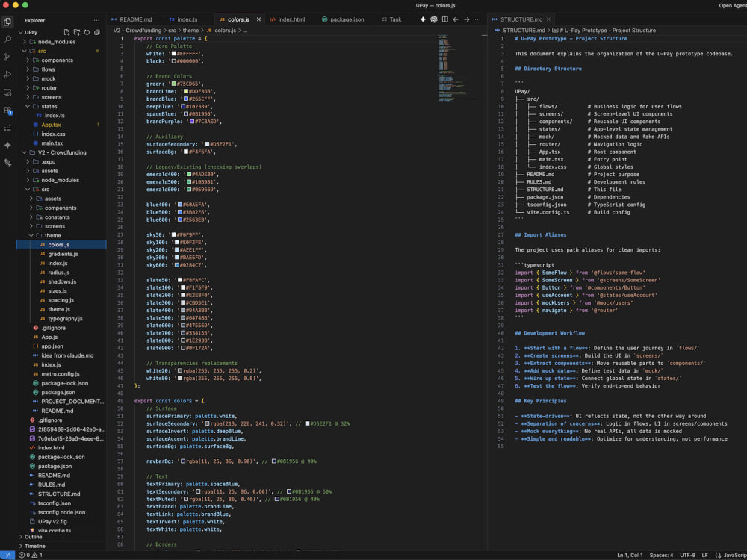Click the New Folder icon in Explorer header
Image resolution: width=747 pixels, height=560 pixels.
point(77,32)
